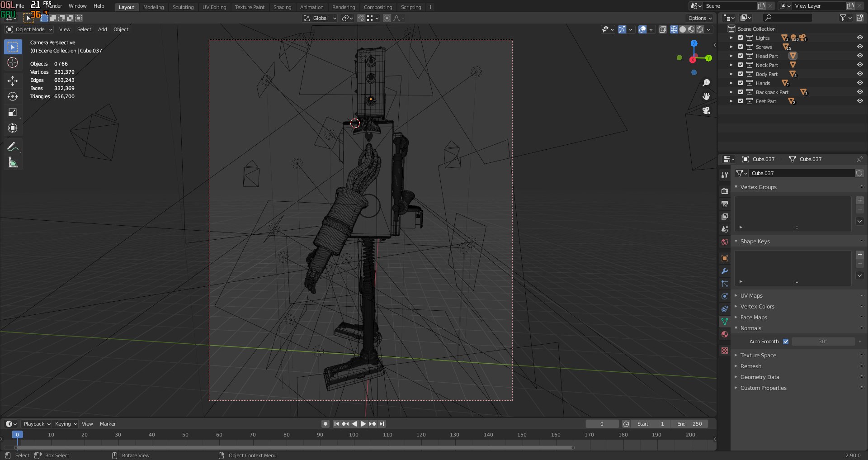The width and height of the screenshot is (868, 460).
Task: Activate the Annotate pencil tool
Action: (x=13, y=147)
